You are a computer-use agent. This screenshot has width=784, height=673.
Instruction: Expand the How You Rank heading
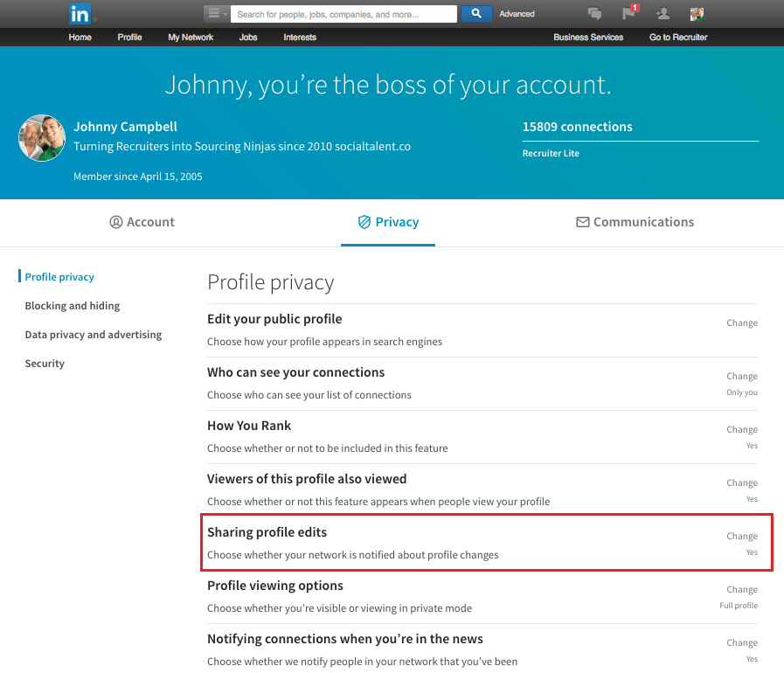249,426
